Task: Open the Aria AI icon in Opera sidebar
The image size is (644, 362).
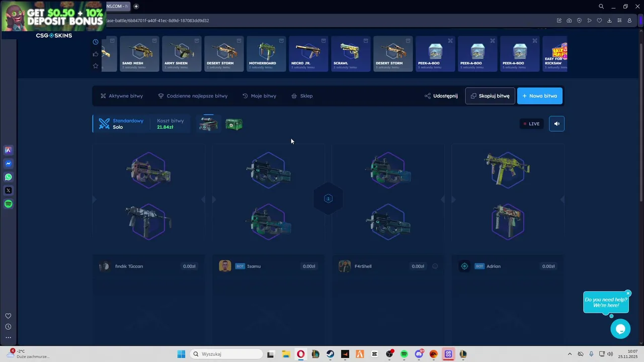Action: 8,150
